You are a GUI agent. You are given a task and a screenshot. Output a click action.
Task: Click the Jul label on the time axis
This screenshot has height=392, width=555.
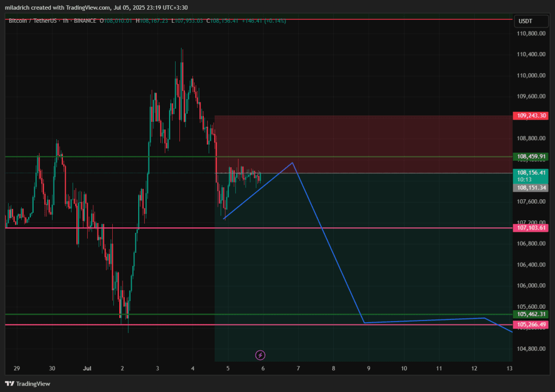point(87,368)
